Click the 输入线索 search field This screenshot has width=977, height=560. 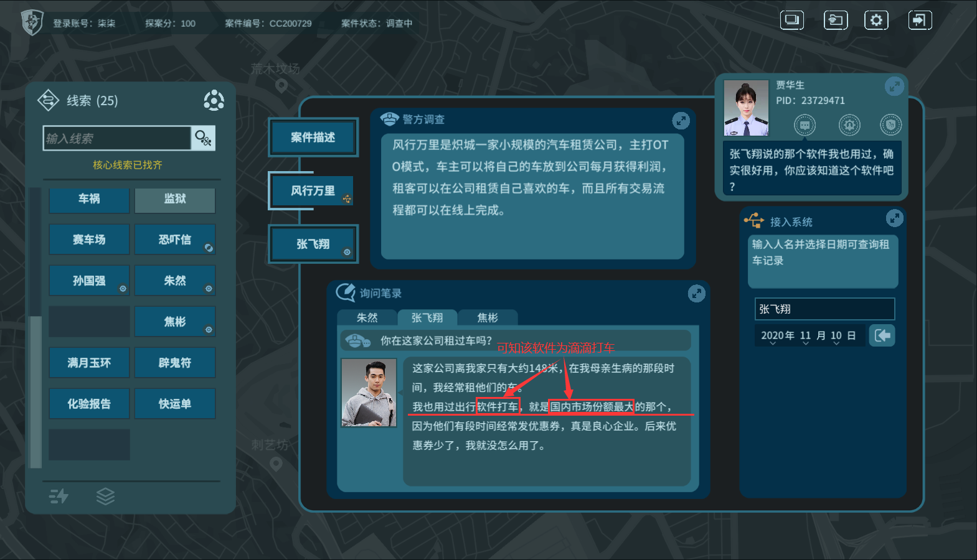click(x=117, y=138)
